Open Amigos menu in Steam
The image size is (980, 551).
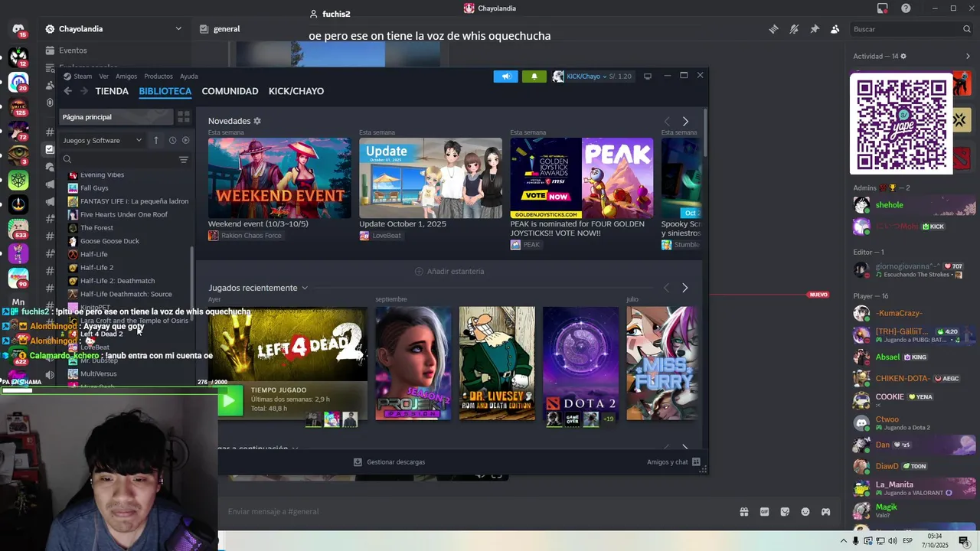(x=126, y=77)
